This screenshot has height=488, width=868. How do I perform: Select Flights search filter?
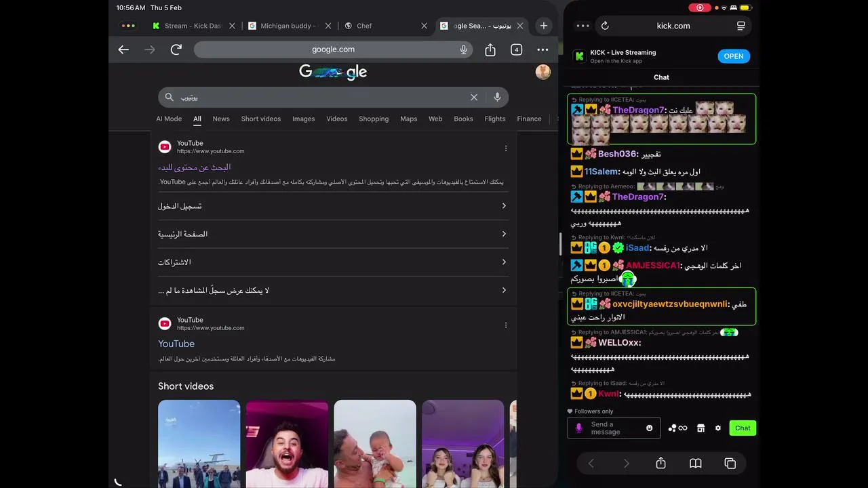coord(495,119)
